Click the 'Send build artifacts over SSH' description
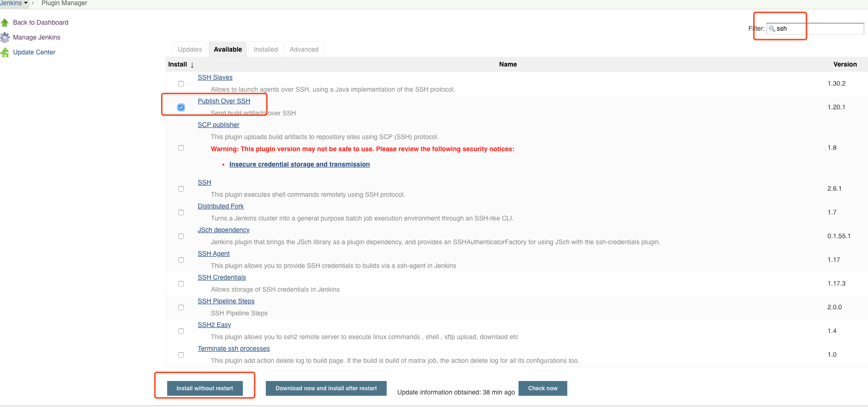The image size is (868, 407). tap(253, 113)
